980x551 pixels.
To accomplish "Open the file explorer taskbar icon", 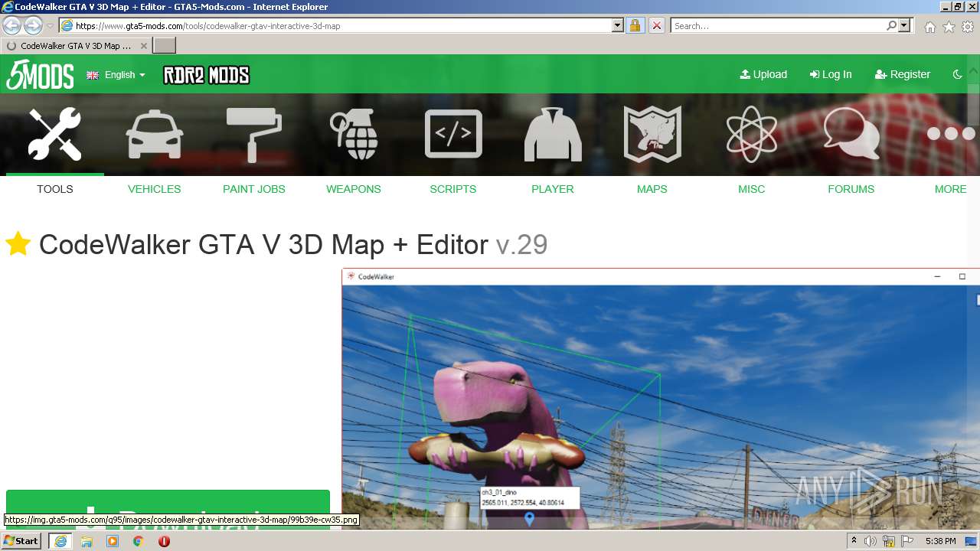I will pyautogui.click(x=87, y=541).
